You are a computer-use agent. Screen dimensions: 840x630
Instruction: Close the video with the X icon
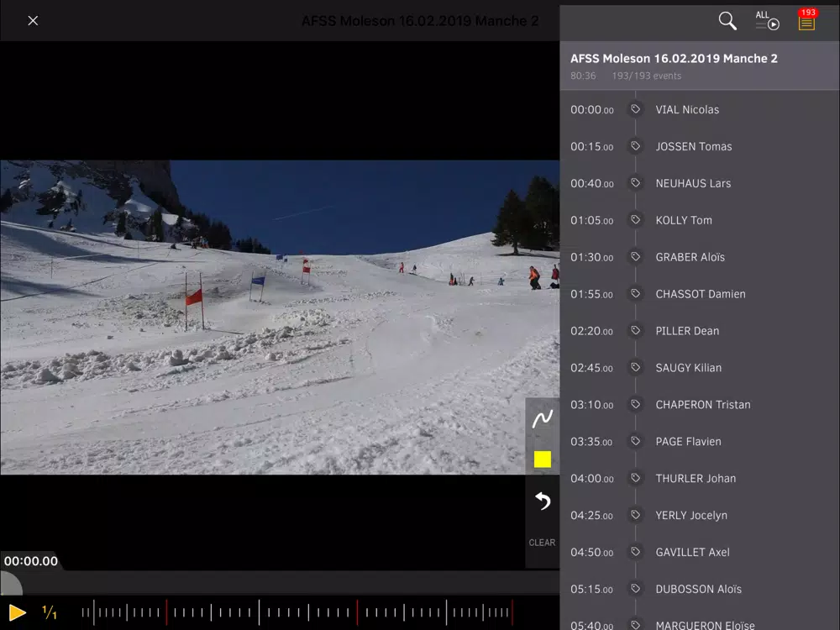(33, 20)
